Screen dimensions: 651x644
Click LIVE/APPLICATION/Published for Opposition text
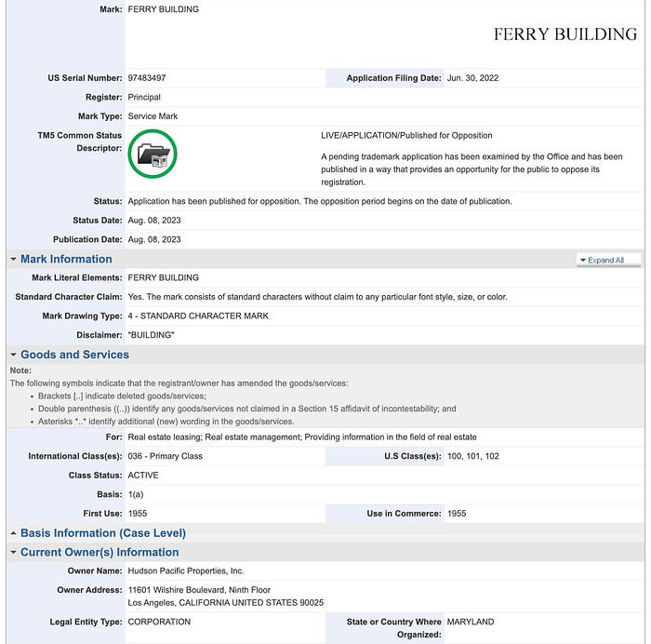(x=406, y=136)
